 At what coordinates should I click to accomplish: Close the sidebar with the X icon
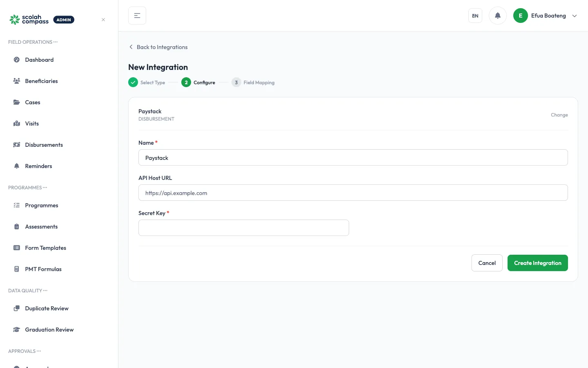(x=103, y=20)
